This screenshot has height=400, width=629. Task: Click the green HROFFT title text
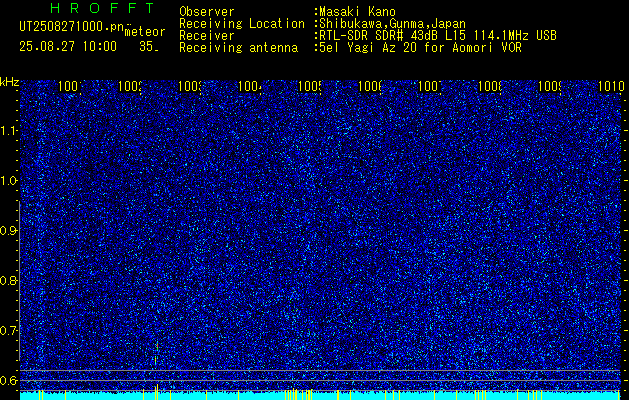click(103, 8)
